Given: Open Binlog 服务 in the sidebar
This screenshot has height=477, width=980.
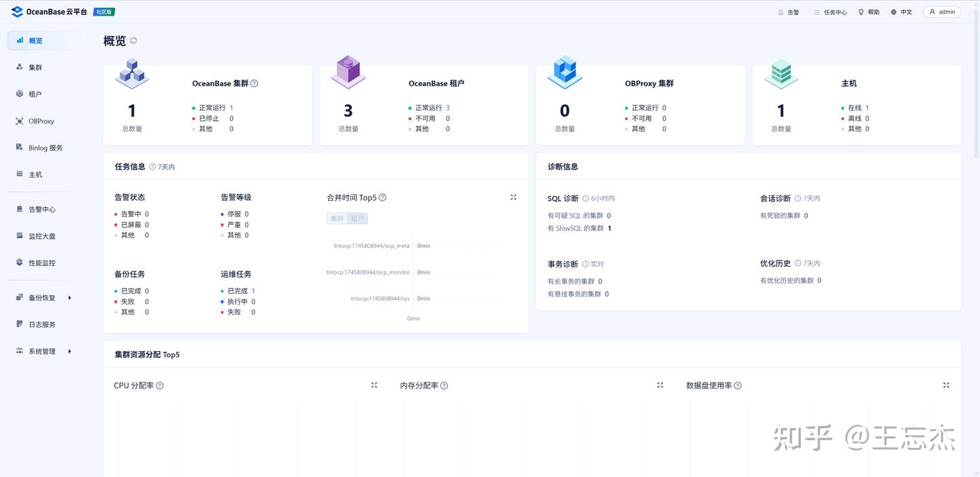Looking at the screenshot, I should click(46, 148).
